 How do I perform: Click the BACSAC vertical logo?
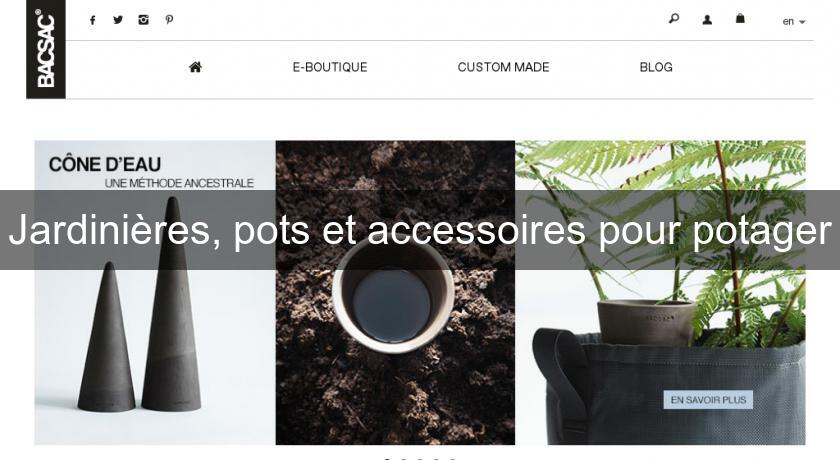[x=46, y=49]
